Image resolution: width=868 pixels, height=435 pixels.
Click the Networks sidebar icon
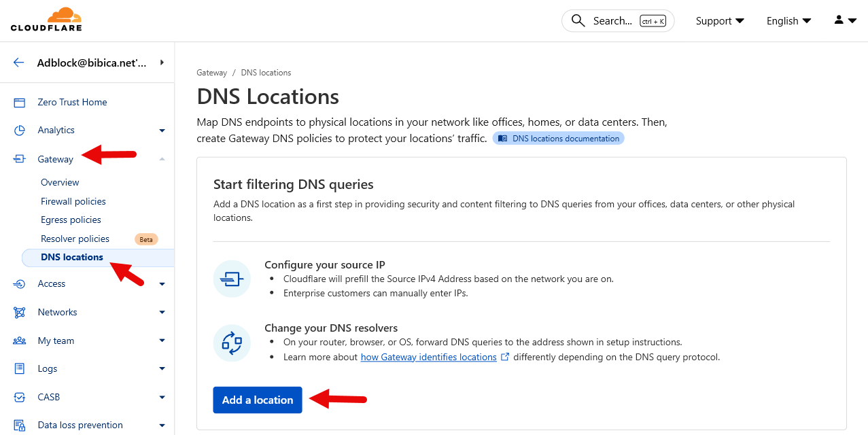[20, 313]
